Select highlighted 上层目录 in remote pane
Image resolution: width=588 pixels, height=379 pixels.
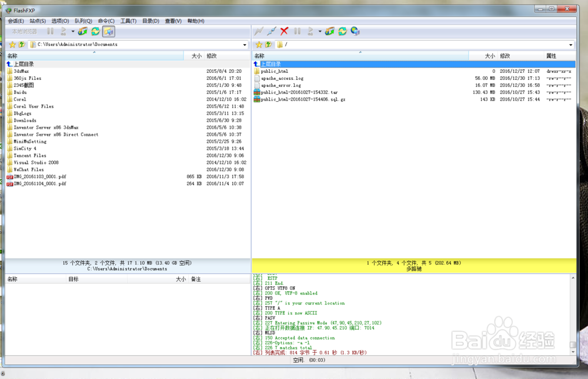click(414, 64)
